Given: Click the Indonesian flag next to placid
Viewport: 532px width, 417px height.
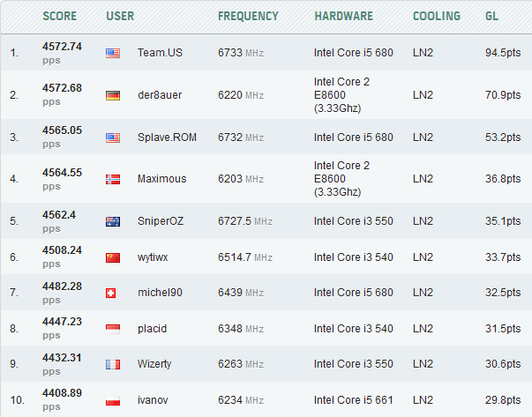Looking at the screenshot, I should 113,329.
